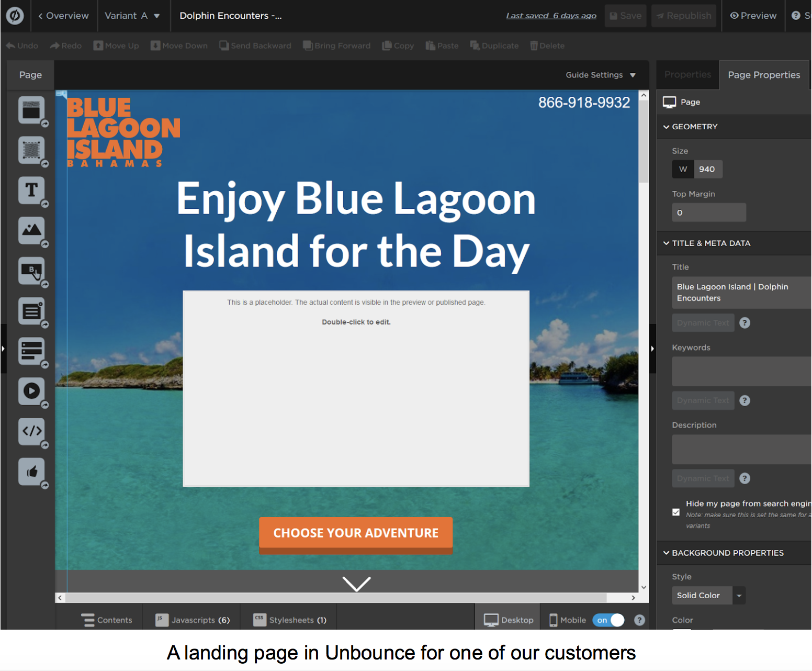Click the Preview button
Viewport: 812px width, 671px height.
753,16
